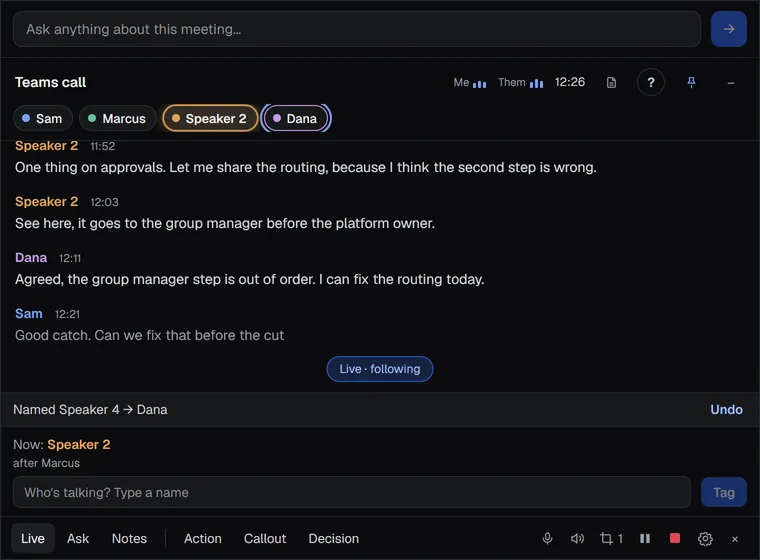
Task: Click the Live · following pill
Action: pos(380,369)
